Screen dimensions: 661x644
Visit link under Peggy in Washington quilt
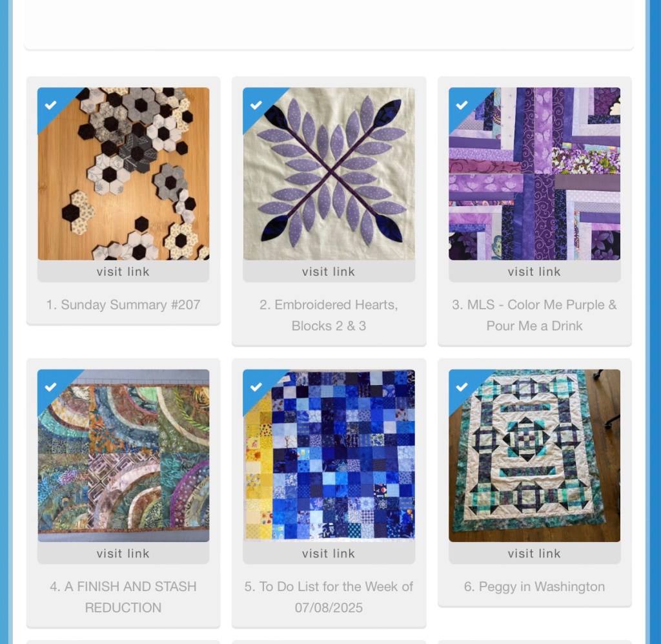click(534, 554)
